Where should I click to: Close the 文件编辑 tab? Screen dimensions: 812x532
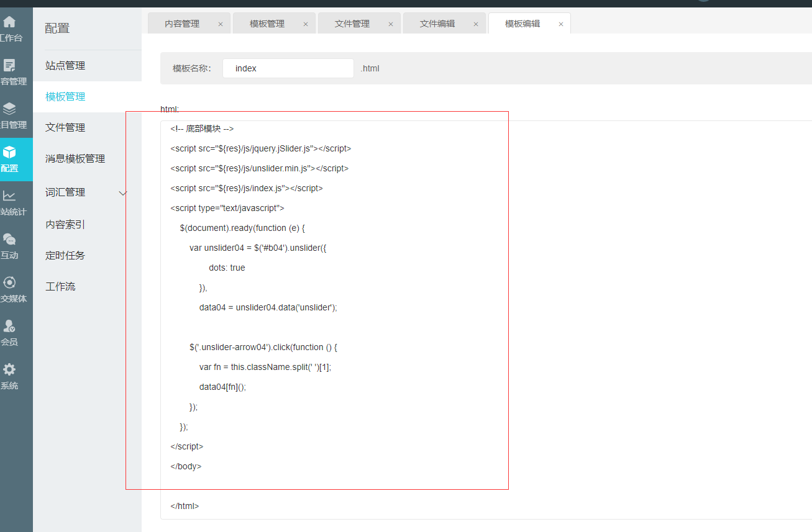(476, 24)
